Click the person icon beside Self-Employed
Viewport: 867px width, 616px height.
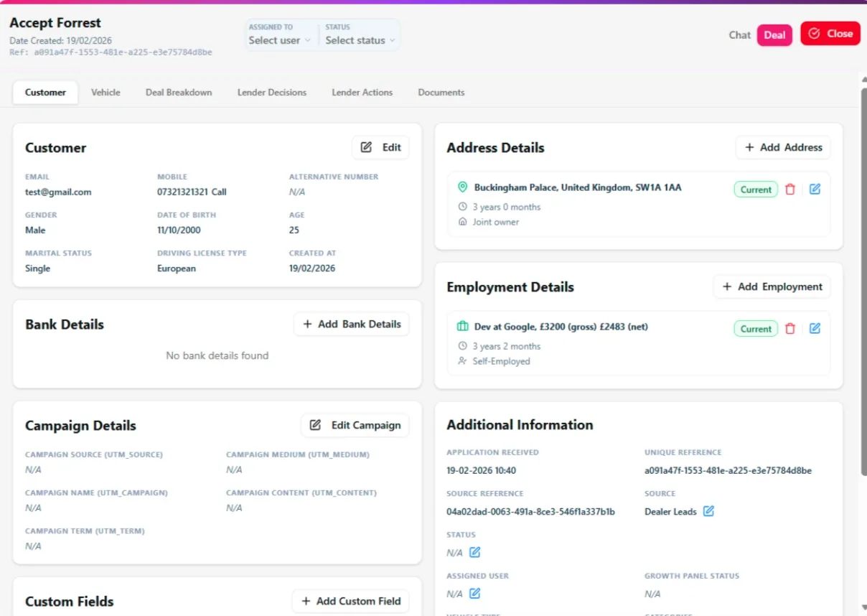[x=463, y=361]
